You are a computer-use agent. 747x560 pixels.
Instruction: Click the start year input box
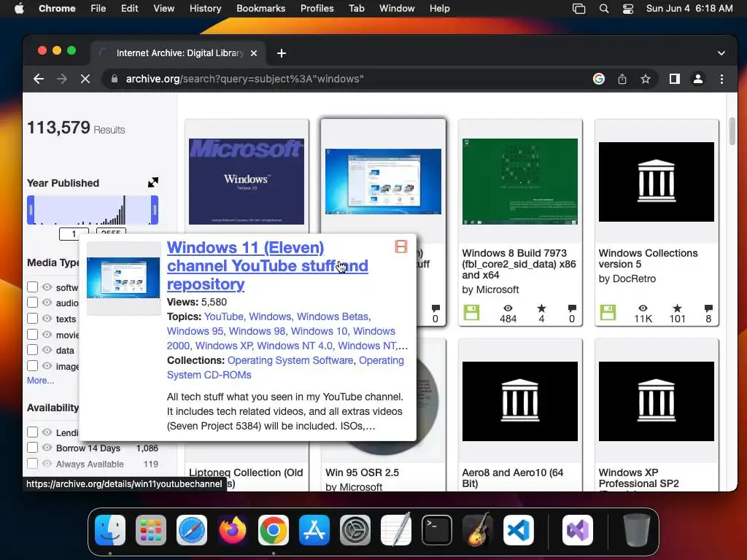click(74, 234)
